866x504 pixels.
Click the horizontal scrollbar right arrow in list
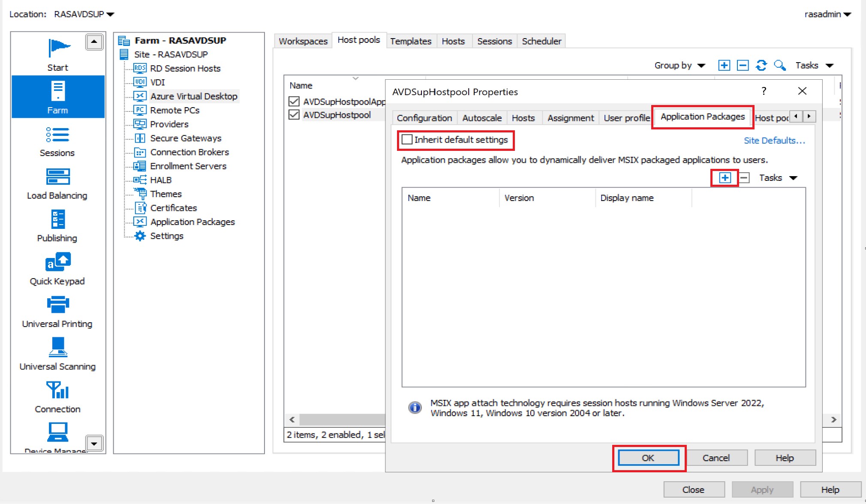click(833, 420)
